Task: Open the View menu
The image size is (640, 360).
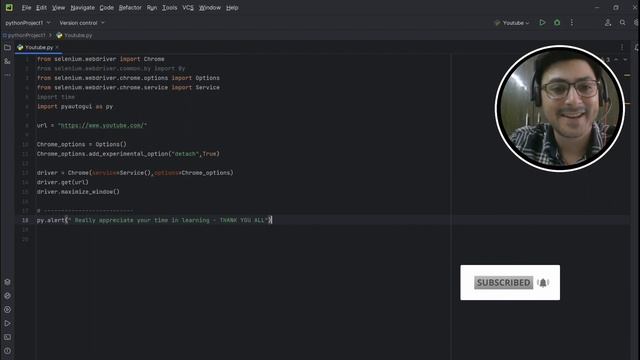Action: click(58, 8)
